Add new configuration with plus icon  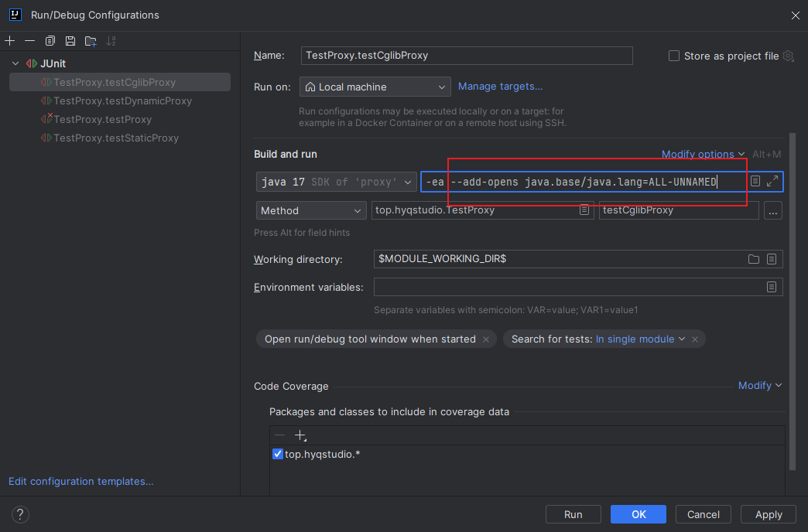pyautogui.click(x=10, y=41)
